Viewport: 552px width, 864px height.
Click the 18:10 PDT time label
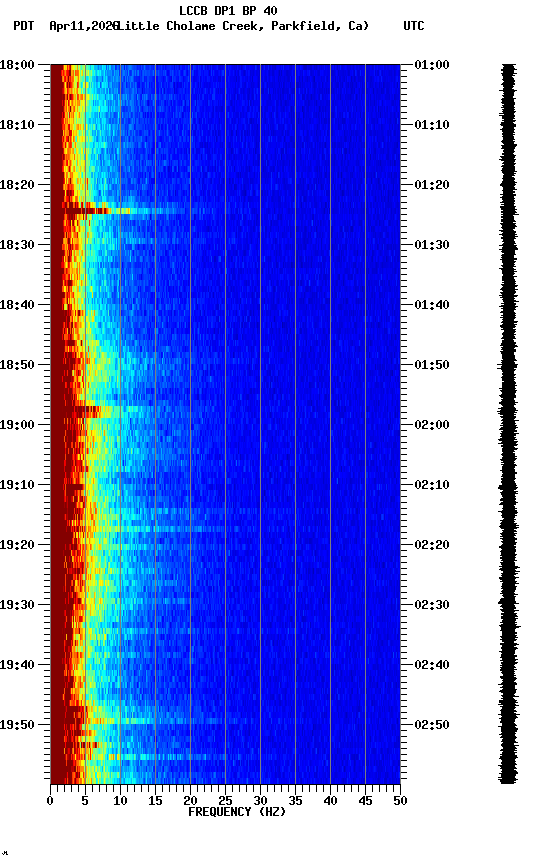point(17,125)
